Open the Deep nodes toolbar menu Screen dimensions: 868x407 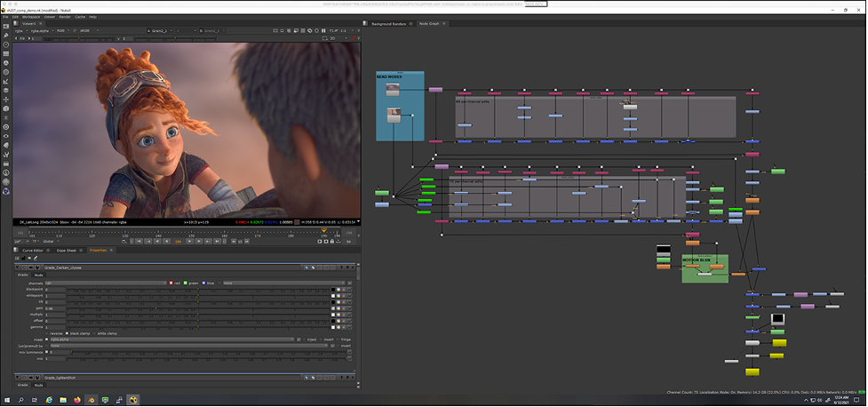(x=6, y=127)
